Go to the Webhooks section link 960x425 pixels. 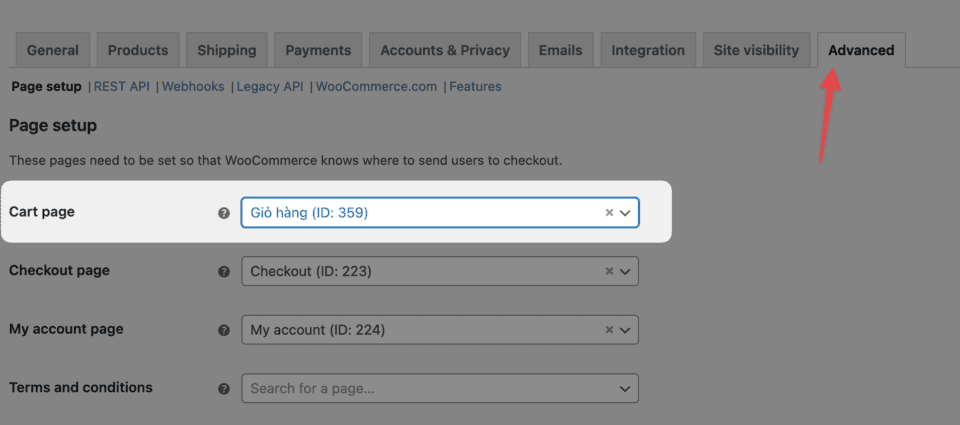click(193, 87)
